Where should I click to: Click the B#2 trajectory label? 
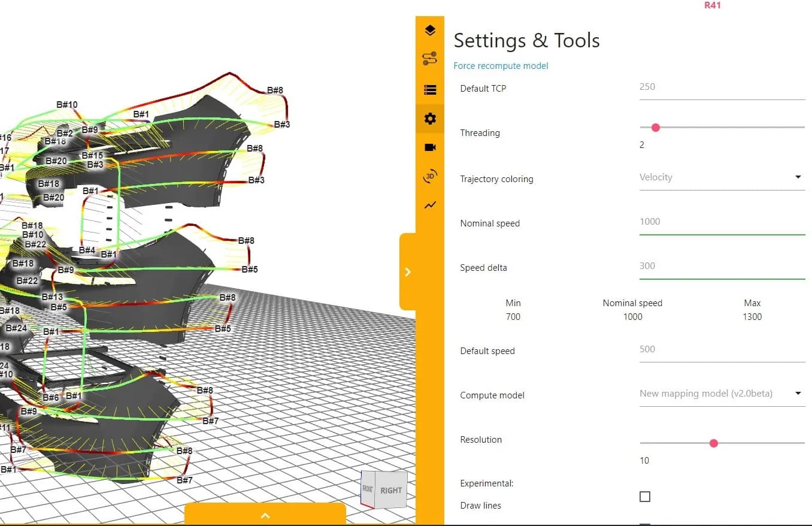tap(65, 134)
